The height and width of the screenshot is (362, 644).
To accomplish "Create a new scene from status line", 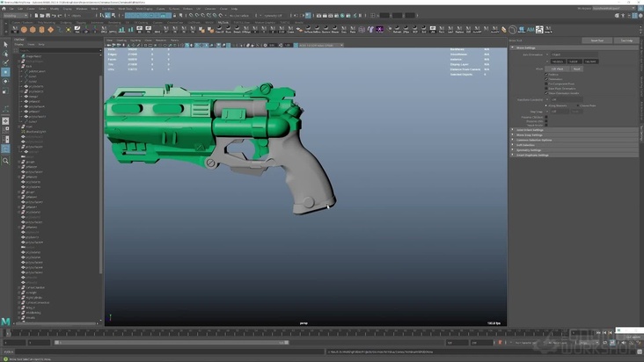I will click(37, 16).
